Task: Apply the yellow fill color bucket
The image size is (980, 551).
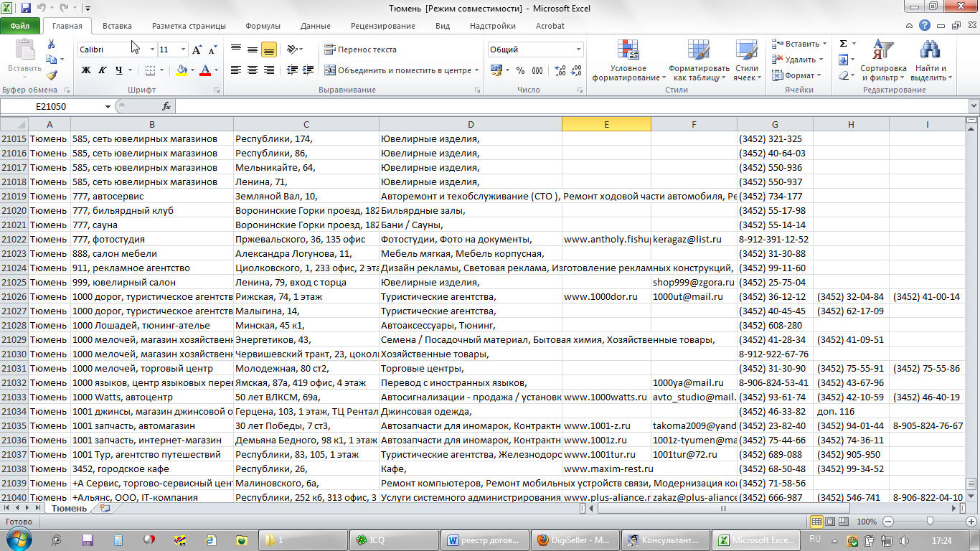Action: click(182, 70)
